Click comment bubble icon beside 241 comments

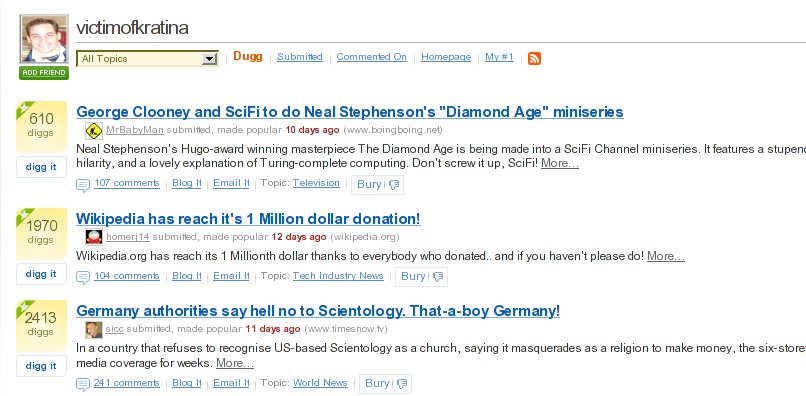coord(83,384)
